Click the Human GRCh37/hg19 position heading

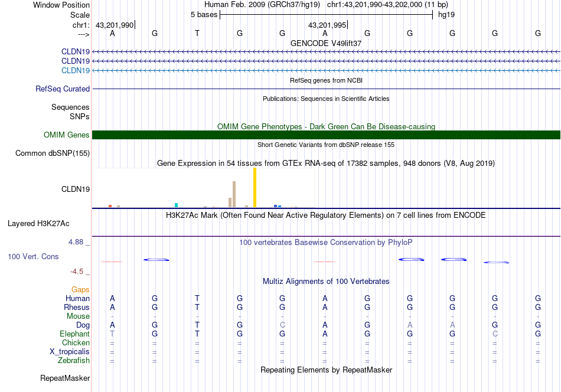(x=326, y=5)
